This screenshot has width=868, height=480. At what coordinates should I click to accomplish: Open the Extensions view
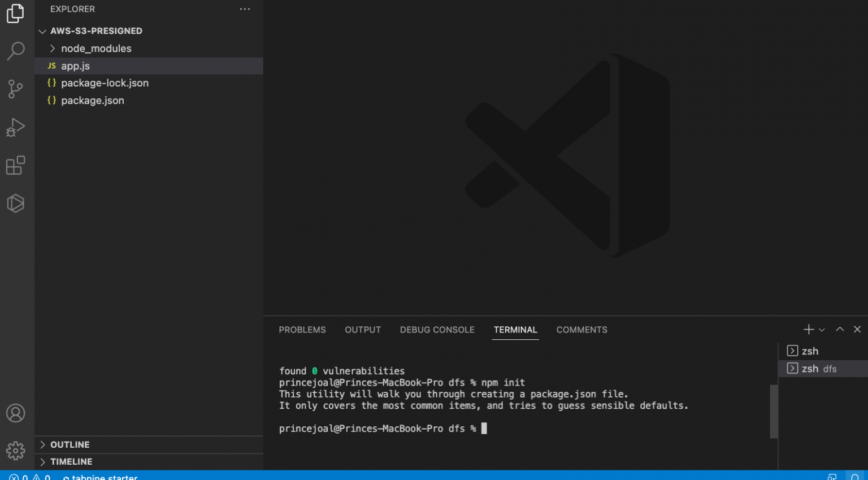pyautogui.click(x=15, y=165)
